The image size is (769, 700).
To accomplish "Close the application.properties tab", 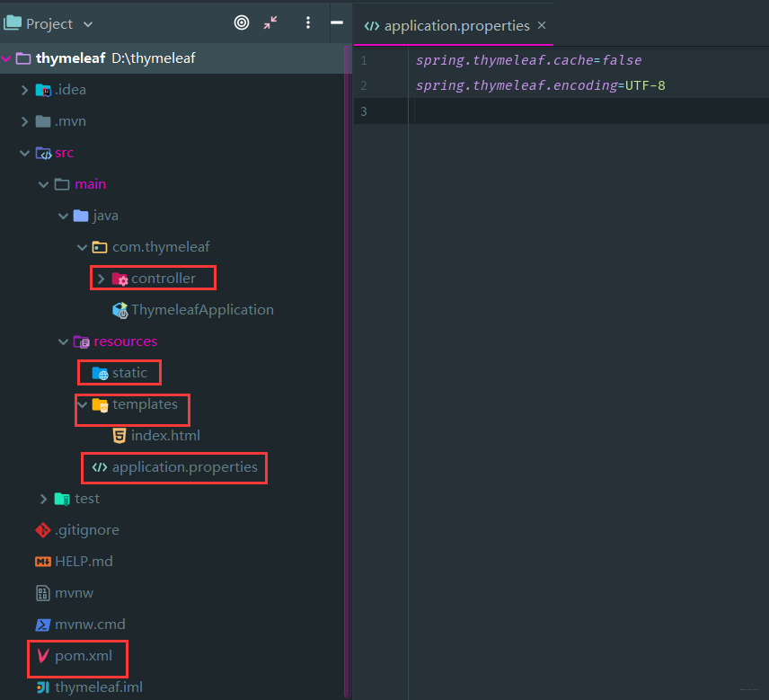I will click(542, 25).
